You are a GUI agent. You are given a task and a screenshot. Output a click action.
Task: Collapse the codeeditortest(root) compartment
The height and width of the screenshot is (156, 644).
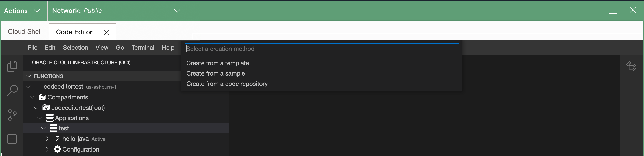point(36,107)
